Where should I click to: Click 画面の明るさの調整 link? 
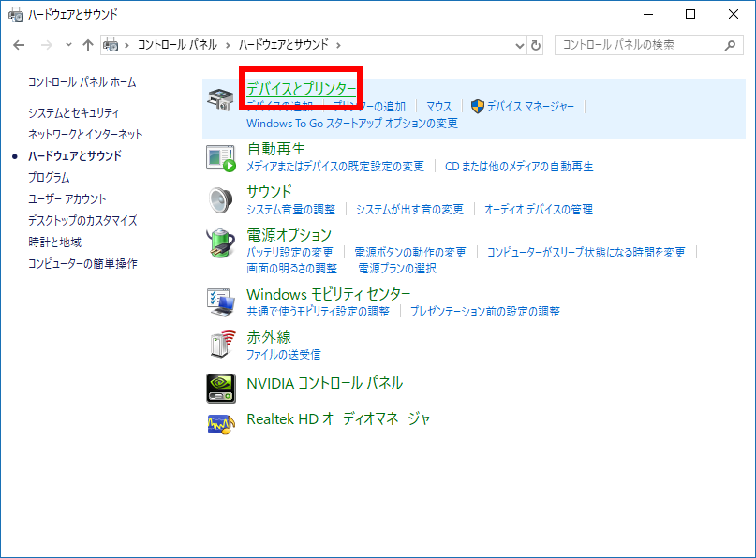click(x=291, y=269)
